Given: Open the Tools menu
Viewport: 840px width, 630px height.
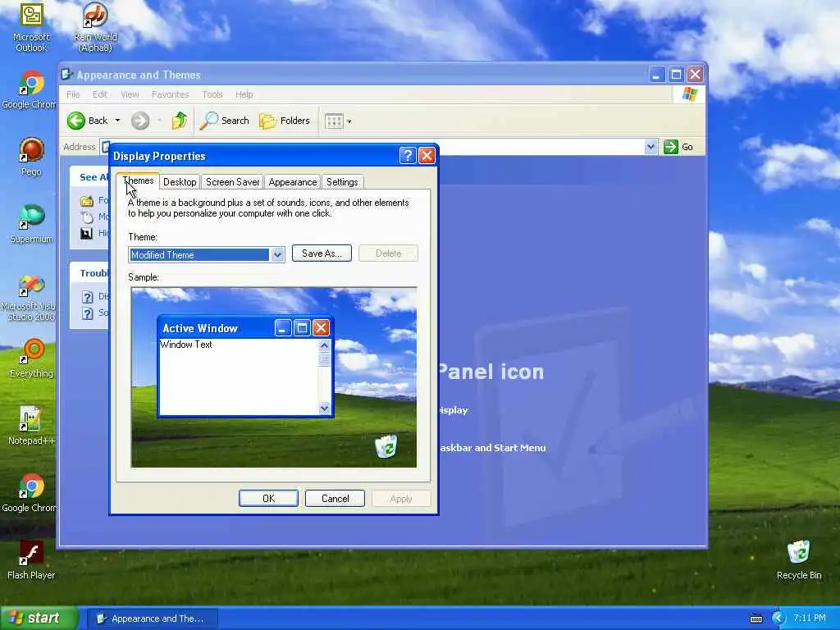Looking at the screenshot, I should point(212,95).
